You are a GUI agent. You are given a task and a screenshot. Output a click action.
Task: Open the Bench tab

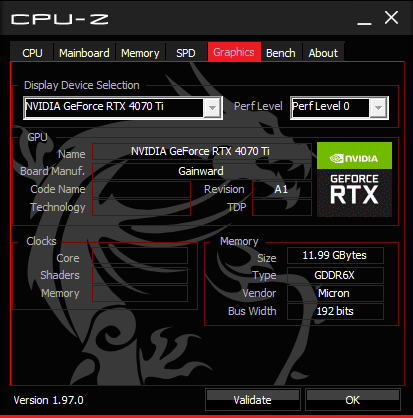pyautogui.click(x=281, y=53)
